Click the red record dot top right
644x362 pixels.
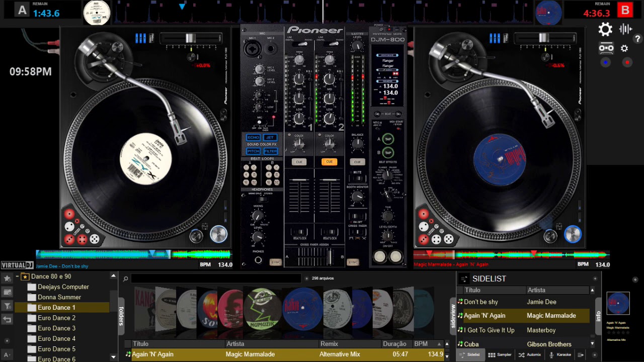[627, 62]
